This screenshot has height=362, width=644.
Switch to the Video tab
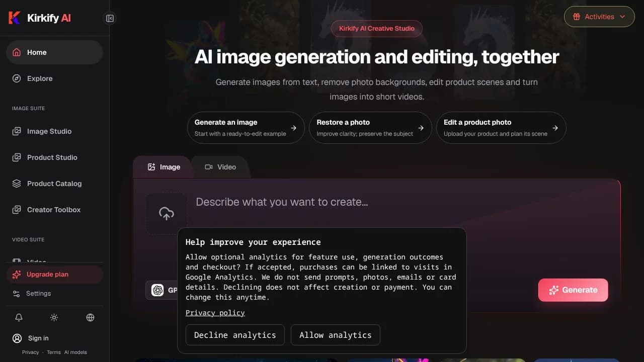tap(220, 167)
